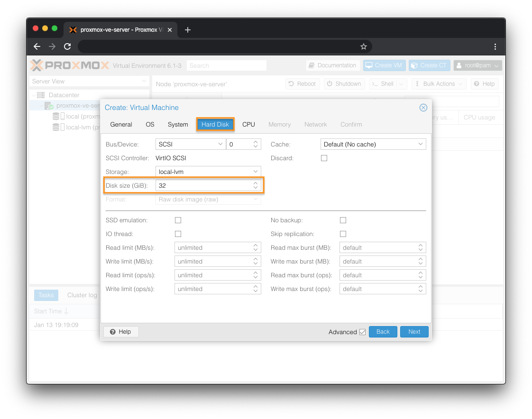This screenshot has height=419, width=532.
Task: Select the Hard Disk tab
Action: (215, 125)
